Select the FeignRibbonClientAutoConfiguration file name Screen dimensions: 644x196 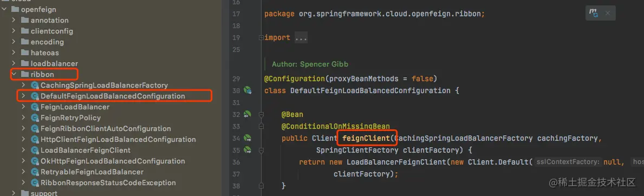point(106,129)
